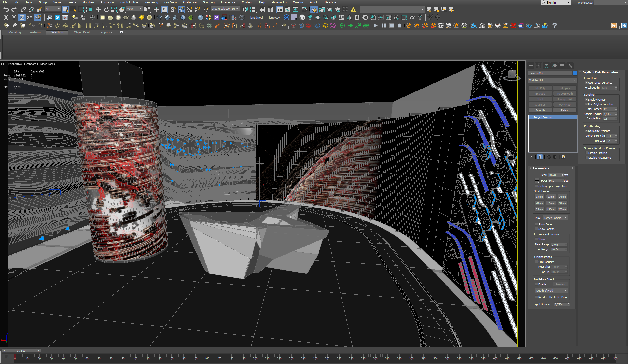Open the Modifier List dropdown

pyautogui.click(x=552, y=80)
